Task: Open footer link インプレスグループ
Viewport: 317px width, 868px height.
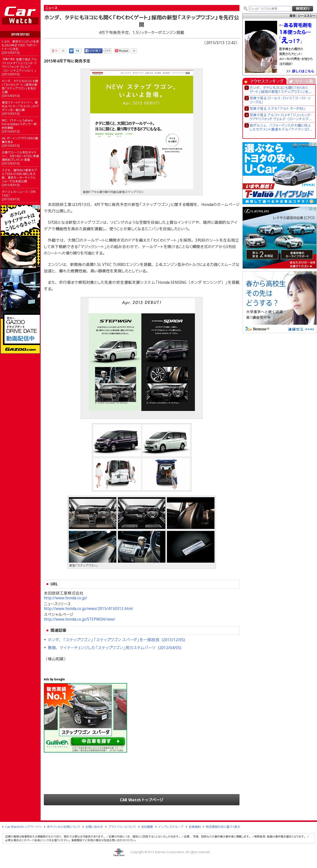Action: click(x=171, y=827)
